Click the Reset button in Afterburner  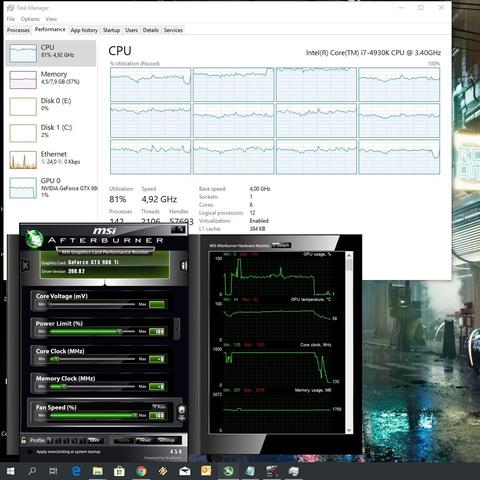[145, 440]
